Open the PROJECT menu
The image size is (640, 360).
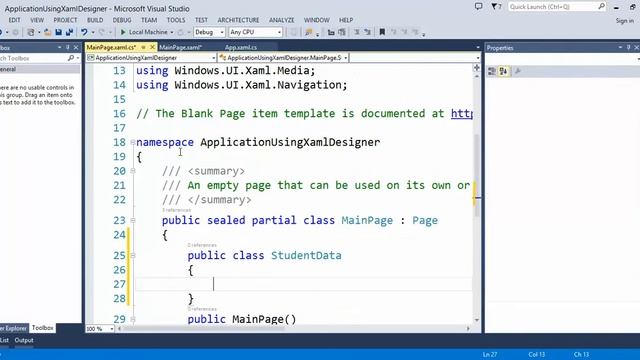point(65,20)
